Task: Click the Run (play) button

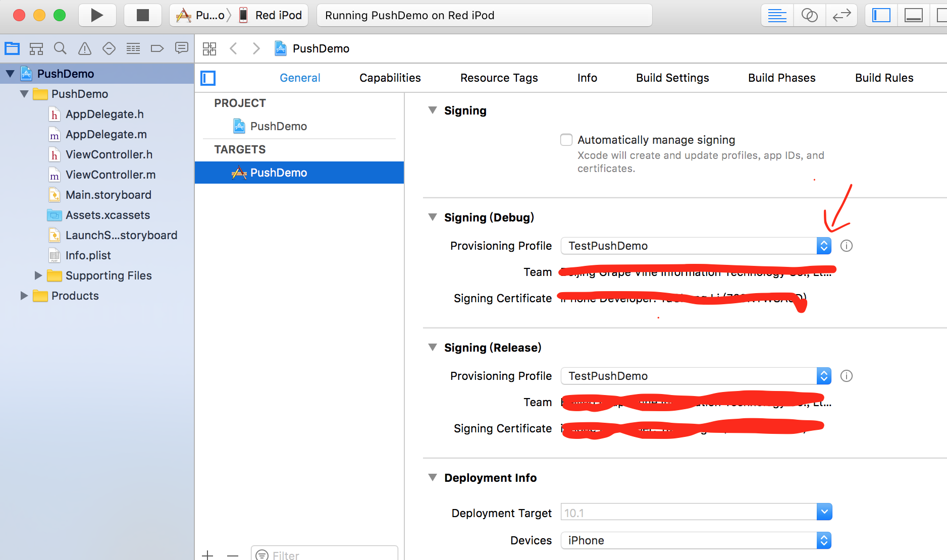Action: coord(97,15)
